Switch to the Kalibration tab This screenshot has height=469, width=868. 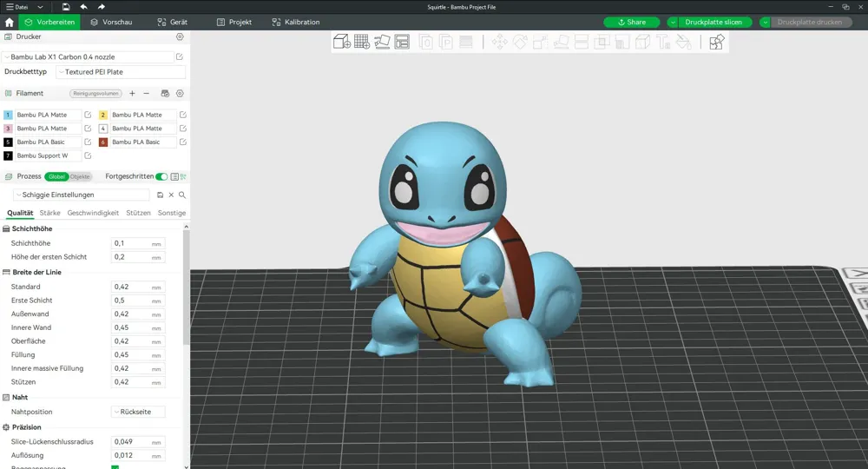tap(296, 23)
